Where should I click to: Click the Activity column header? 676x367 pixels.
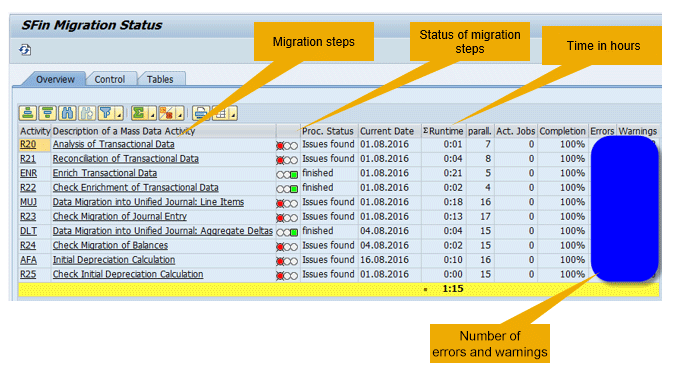(35, 131)
